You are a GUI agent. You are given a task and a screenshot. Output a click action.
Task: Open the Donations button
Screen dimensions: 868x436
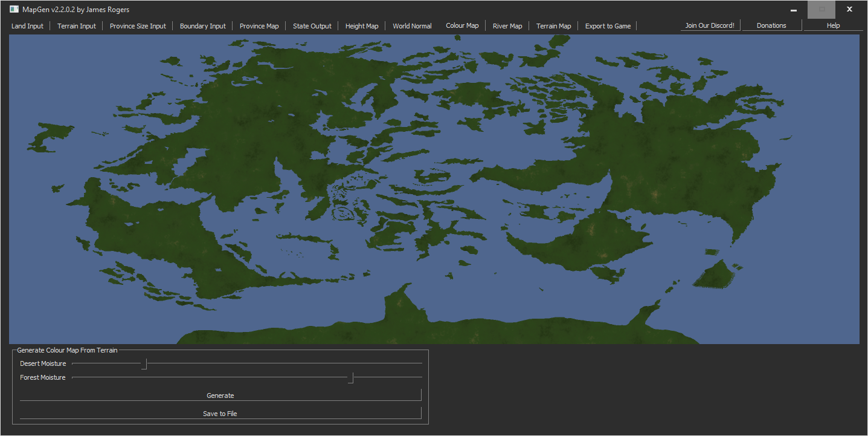771,25
